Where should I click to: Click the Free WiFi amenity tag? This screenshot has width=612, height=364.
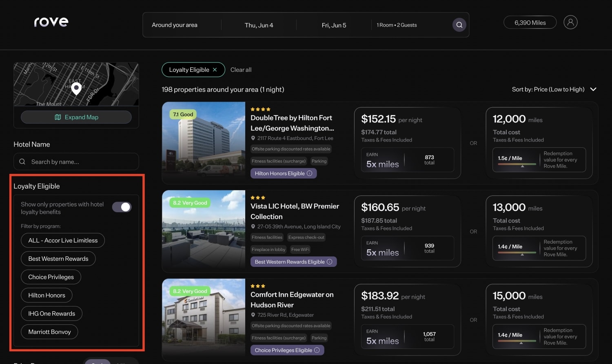point(300,249)
